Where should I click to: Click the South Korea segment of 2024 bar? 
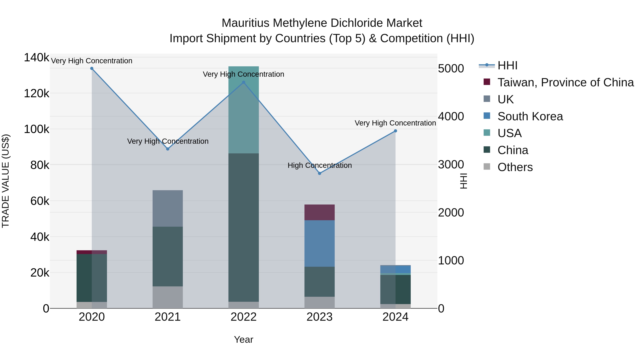pos(396,269)
